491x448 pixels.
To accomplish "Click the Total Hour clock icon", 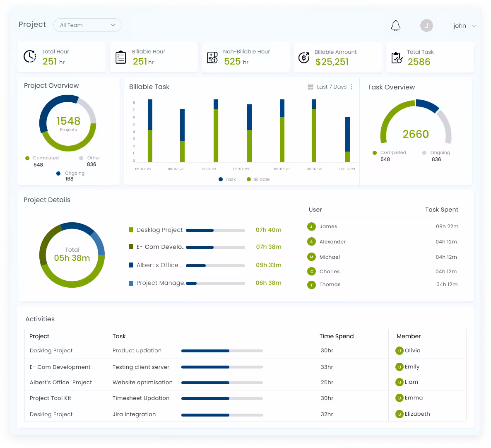I will [30, 57].
